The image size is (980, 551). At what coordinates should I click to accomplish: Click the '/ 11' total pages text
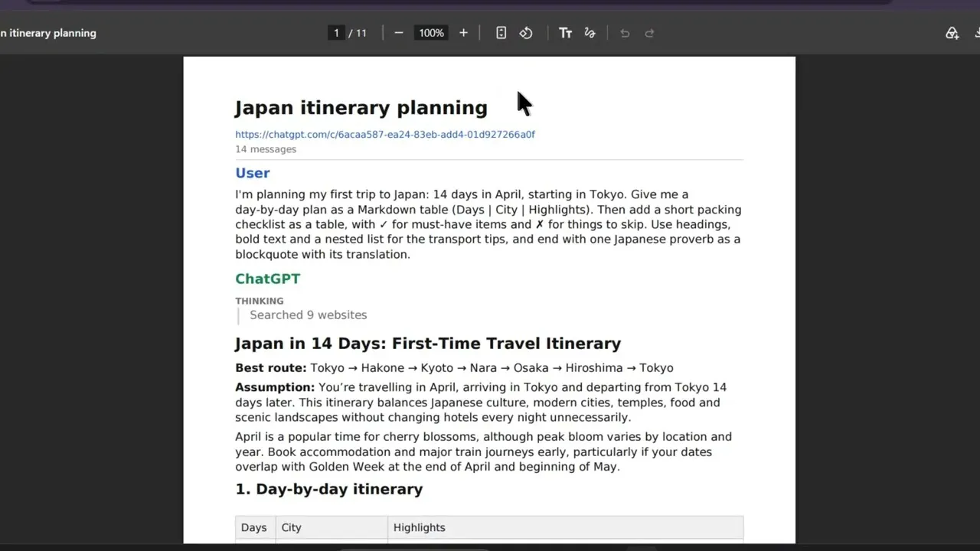358,33
